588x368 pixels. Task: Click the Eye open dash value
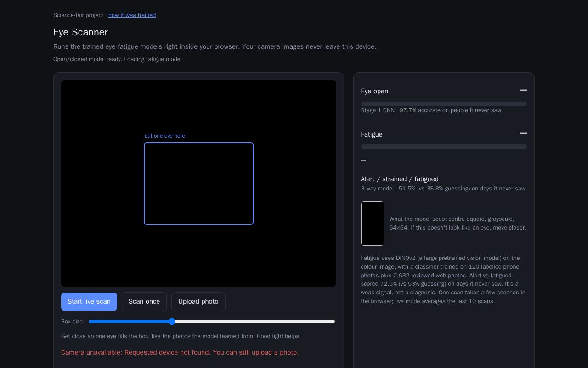pyautogui.click(x=523, y=91)
